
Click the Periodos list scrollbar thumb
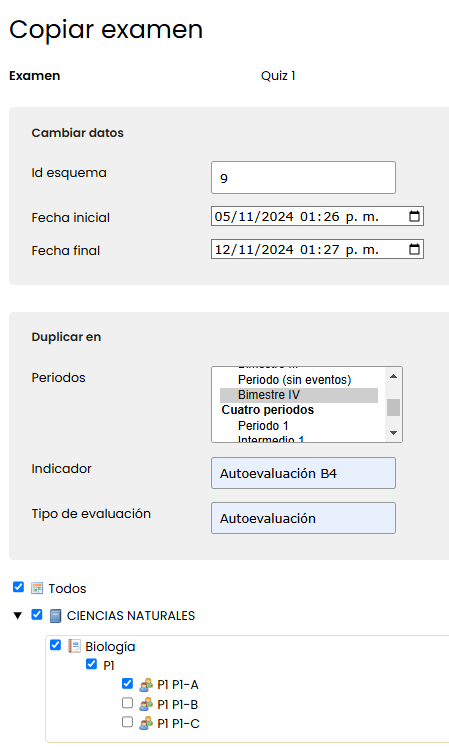point(393,407)
